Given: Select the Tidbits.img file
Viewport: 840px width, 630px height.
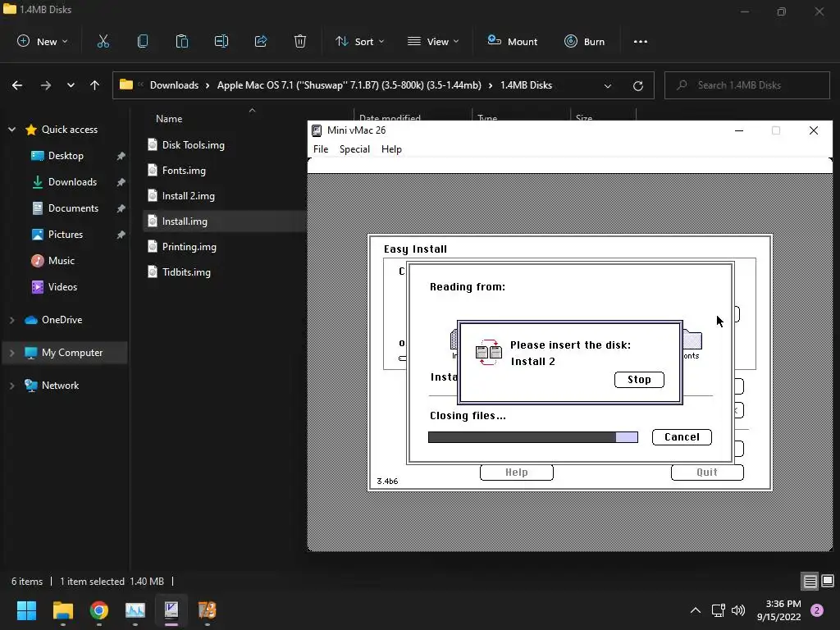Looking at the screenshot, I should pyautogui.click(x=186, y=272).
